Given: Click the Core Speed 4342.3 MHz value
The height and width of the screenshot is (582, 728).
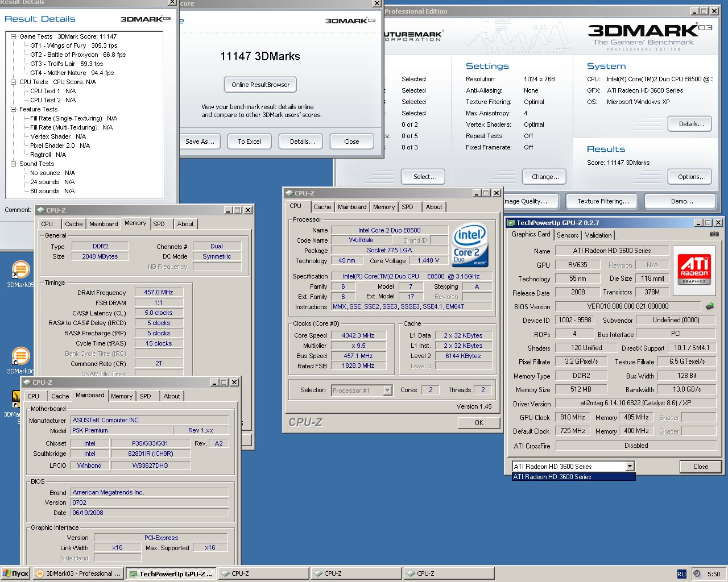Looking at the screenshot, I should pos(358,335).
